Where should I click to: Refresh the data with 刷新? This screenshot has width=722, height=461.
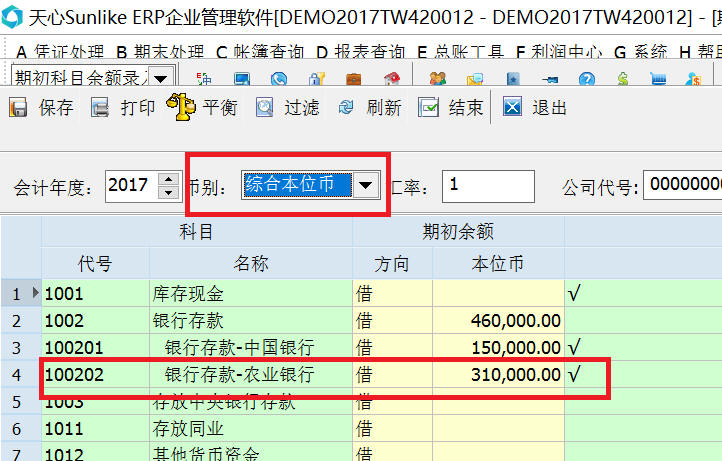coord(370,108)
